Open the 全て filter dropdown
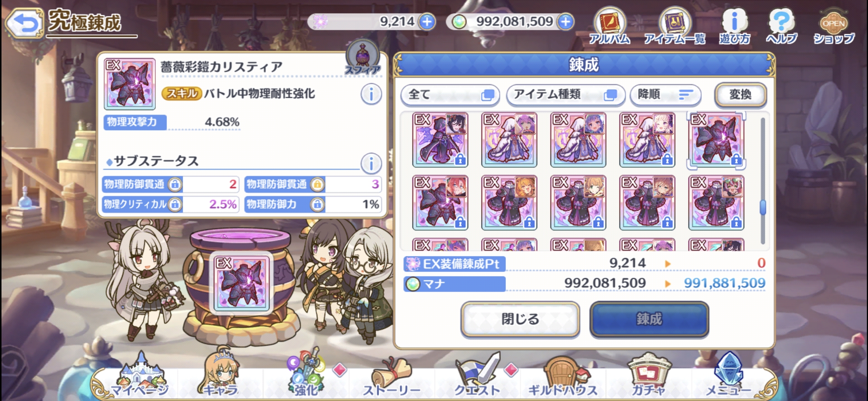 450,95
